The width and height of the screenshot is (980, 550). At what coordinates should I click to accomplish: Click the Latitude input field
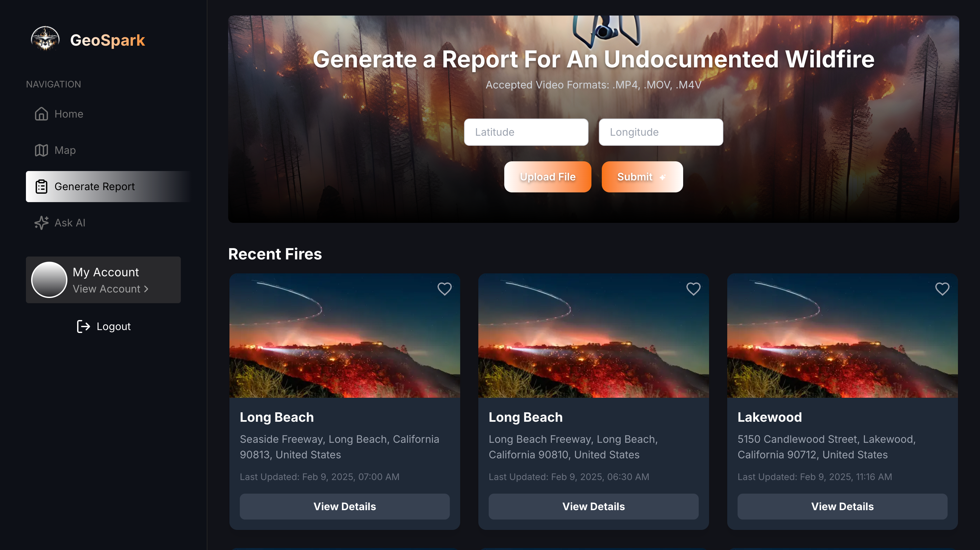(526, 132)
